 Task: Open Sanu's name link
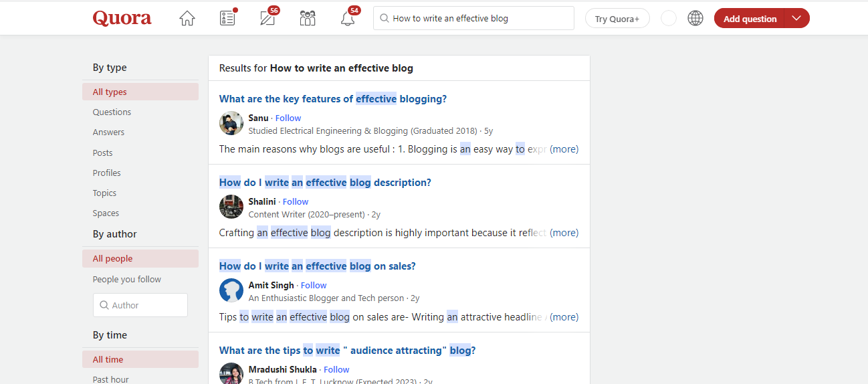[258, 118]
